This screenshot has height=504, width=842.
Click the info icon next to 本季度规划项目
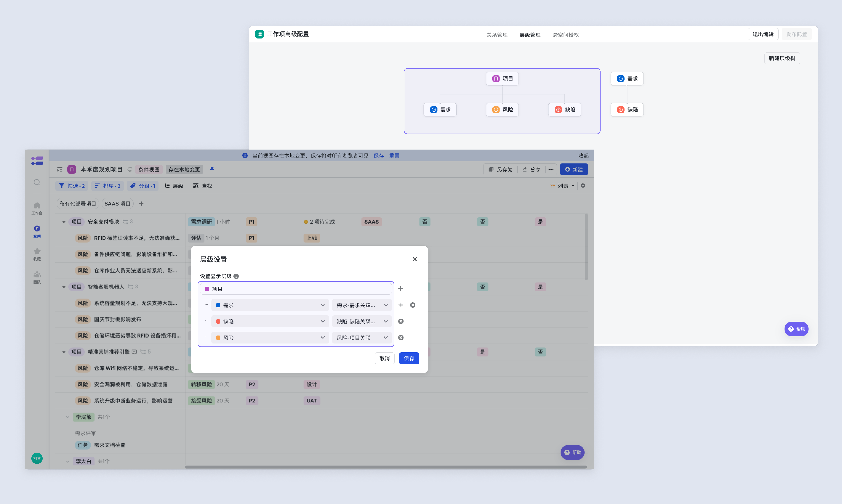[130, 170]
